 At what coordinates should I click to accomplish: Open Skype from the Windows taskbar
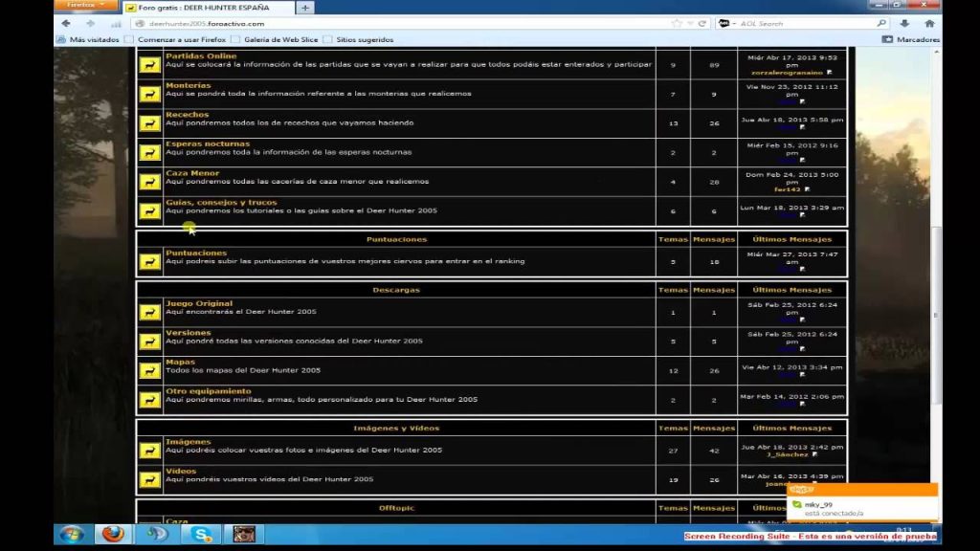coord(202,534)
